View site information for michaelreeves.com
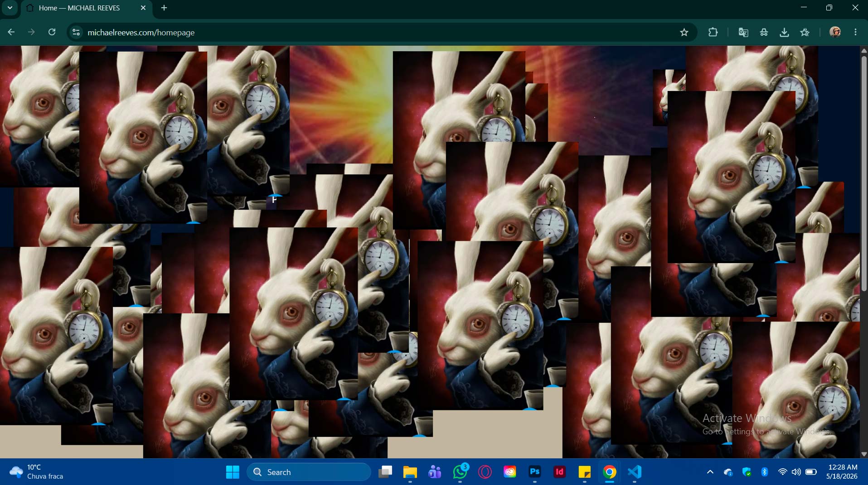 (x=76, y=32)
